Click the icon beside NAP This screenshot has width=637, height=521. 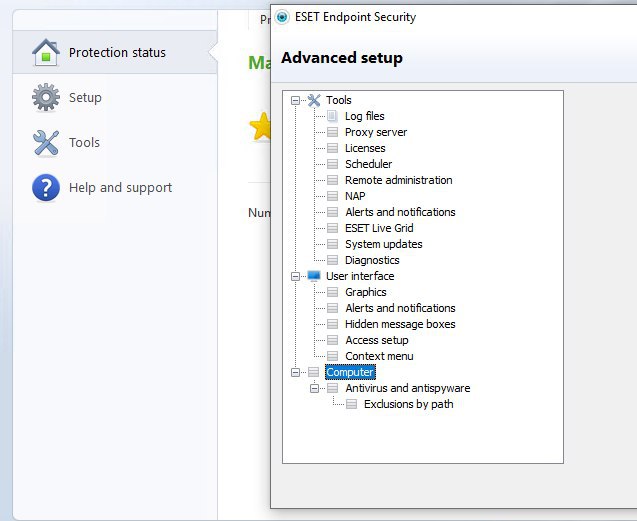click(x=332, y=196)
